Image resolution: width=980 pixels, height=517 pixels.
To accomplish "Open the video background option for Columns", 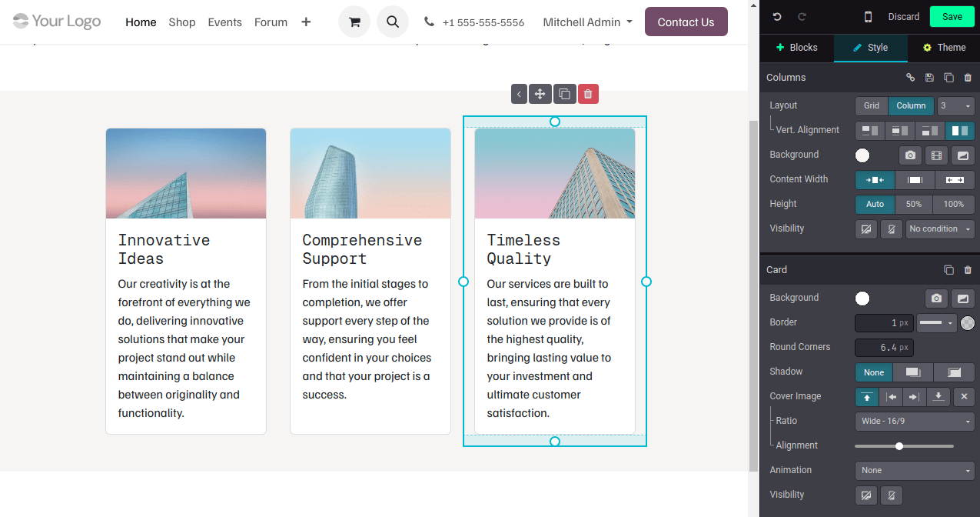I will pos(936,155).
